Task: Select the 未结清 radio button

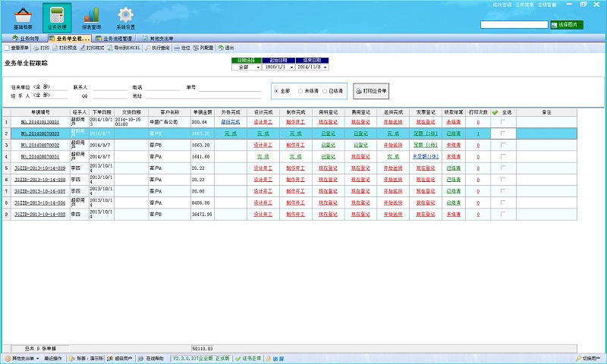Action: click(300, 90)
